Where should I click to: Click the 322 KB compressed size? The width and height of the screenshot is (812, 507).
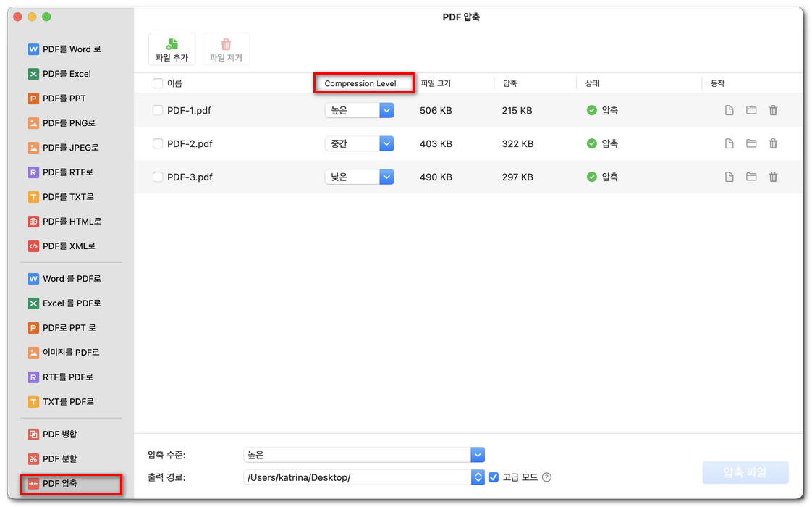[518, 143]
